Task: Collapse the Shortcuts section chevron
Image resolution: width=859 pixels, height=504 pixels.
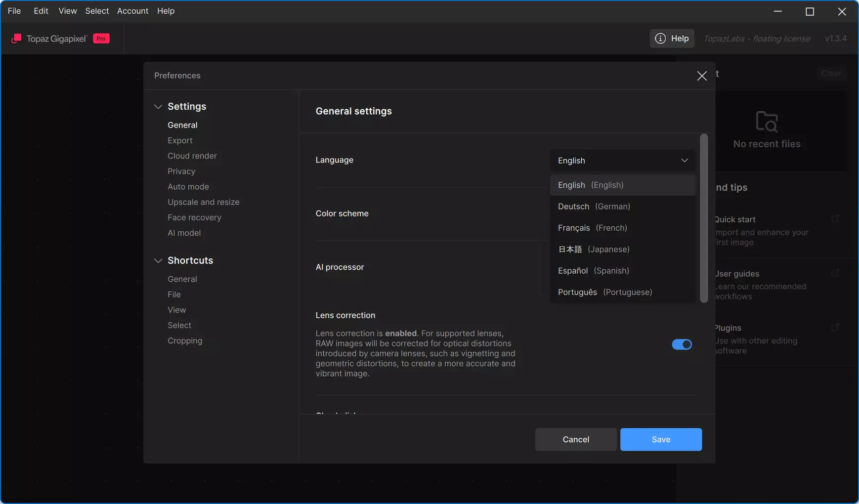Action: pyautogui.click(x=158, y=260)
